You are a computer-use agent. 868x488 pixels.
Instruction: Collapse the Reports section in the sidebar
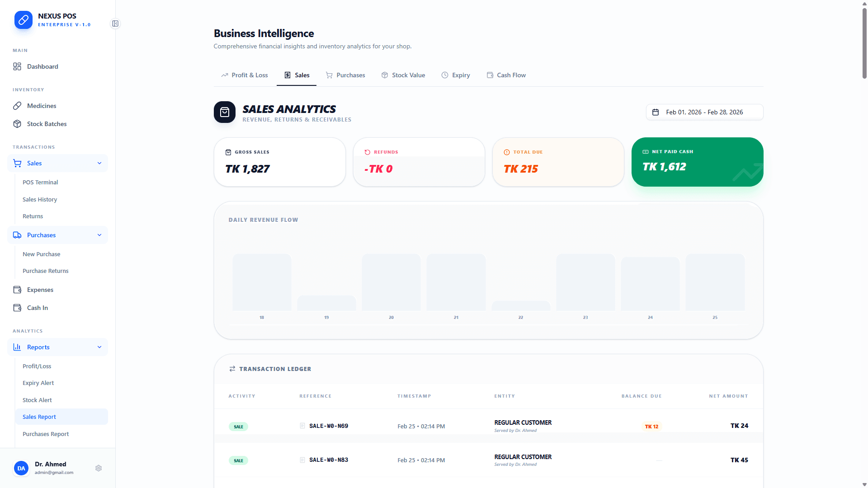click(x=99, y=347)
